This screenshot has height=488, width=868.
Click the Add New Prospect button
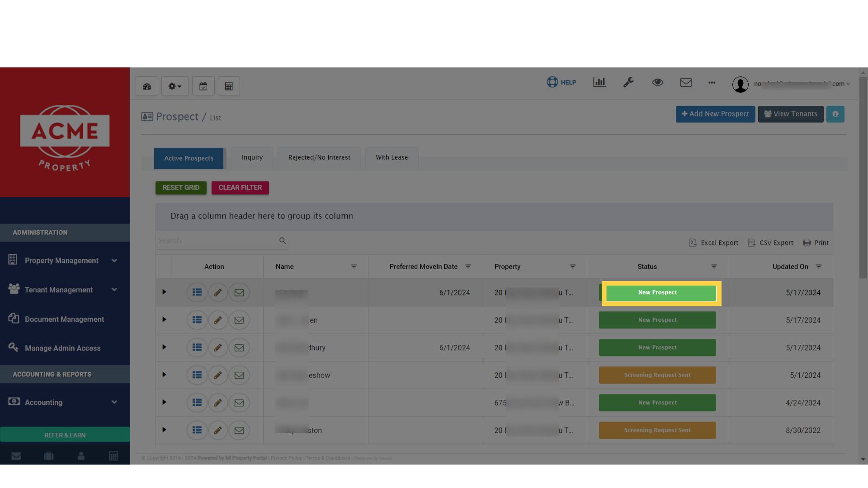(715, 114)
